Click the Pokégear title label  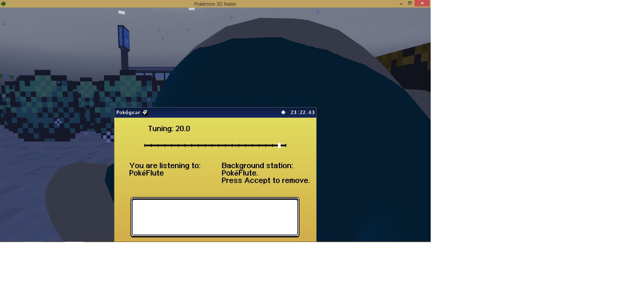pyautogui.click(x=128, y=112)
